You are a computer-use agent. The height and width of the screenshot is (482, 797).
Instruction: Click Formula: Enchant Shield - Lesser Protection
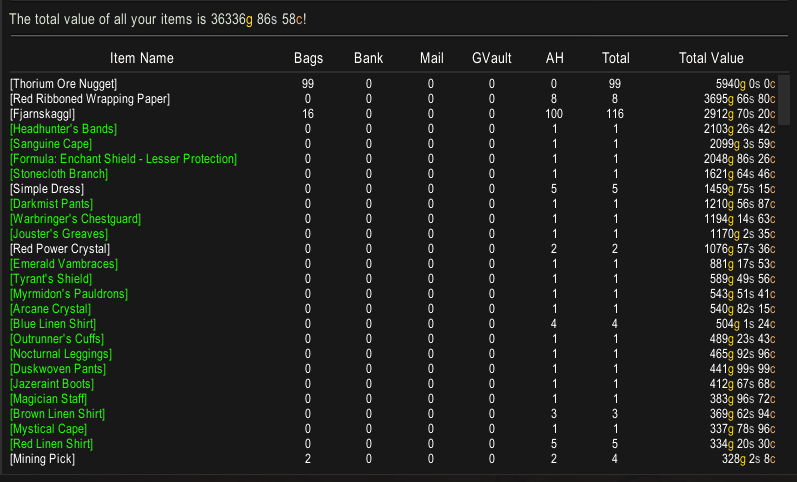(x=123, y=159)
